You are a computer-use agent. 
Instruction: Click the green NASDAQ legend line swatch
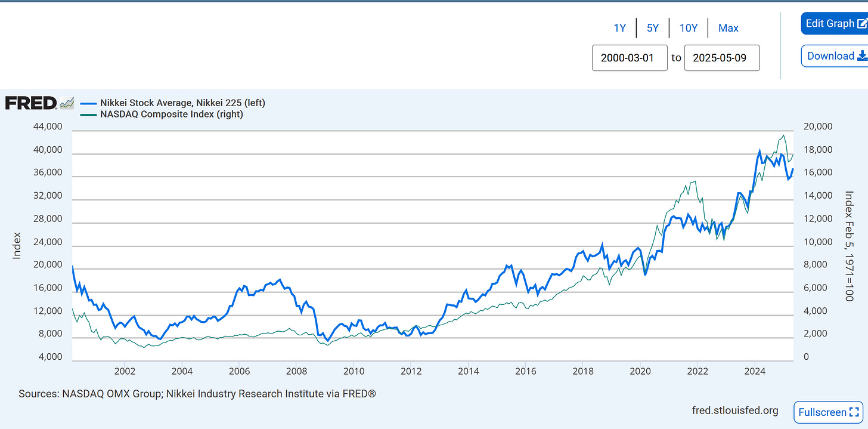pyautogui.click(x=88, y=114)
